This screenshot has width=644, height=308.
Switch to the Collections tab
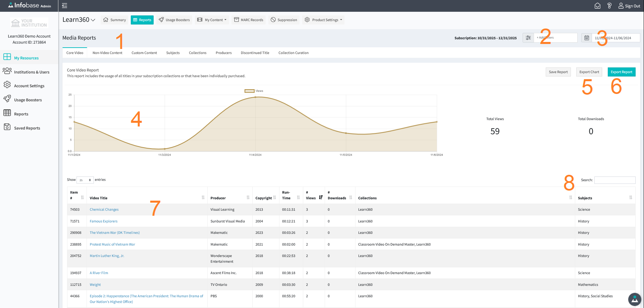pyautogui.click(x=198, y=53)
